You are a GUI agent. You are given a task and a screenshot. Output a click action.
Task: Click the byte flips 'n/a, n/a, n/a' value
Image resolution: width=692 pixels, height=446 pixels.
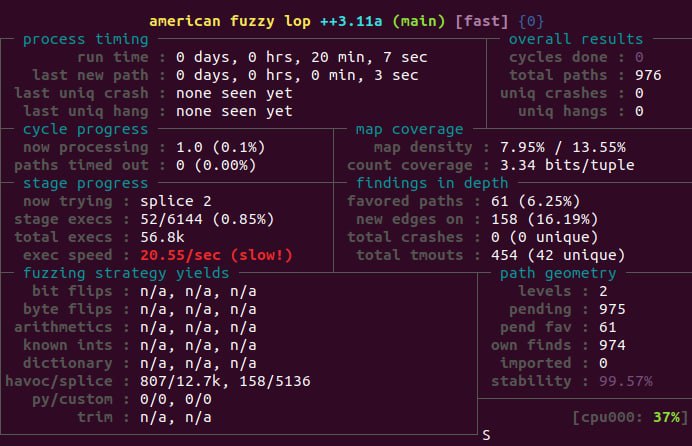(198, 310)
